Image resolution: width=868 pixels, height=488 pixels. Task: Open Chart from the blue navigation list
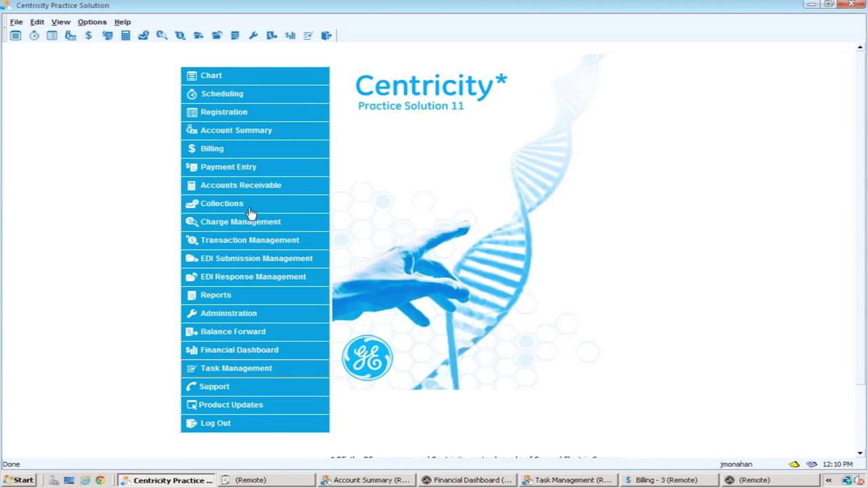(x=255, y=75)
